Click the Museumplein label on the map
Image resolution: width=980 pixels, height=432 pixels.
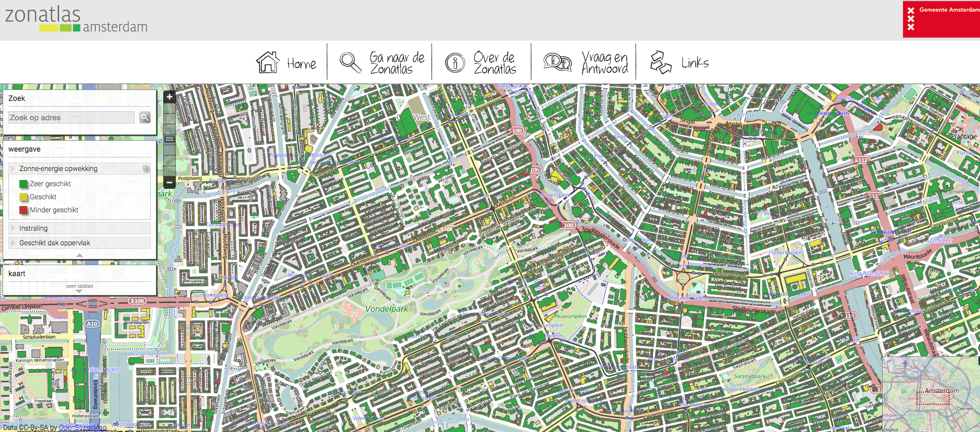570,316
